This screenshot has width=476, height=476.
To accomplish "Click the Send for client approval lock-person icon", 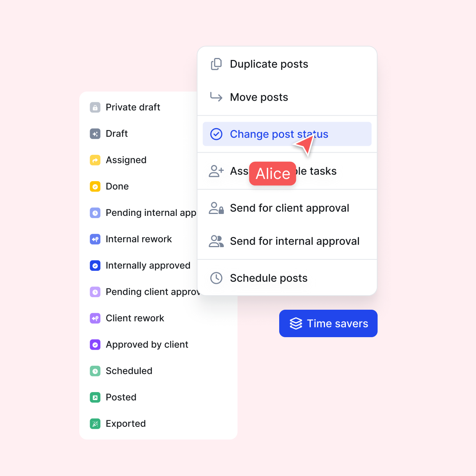I will [x=216, y=208].
